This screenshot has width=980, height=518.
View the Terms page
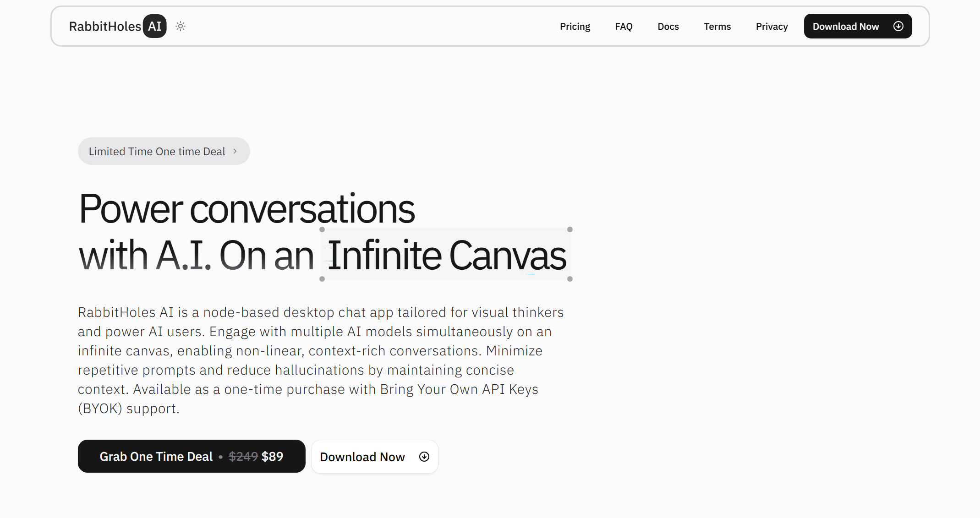717,26
